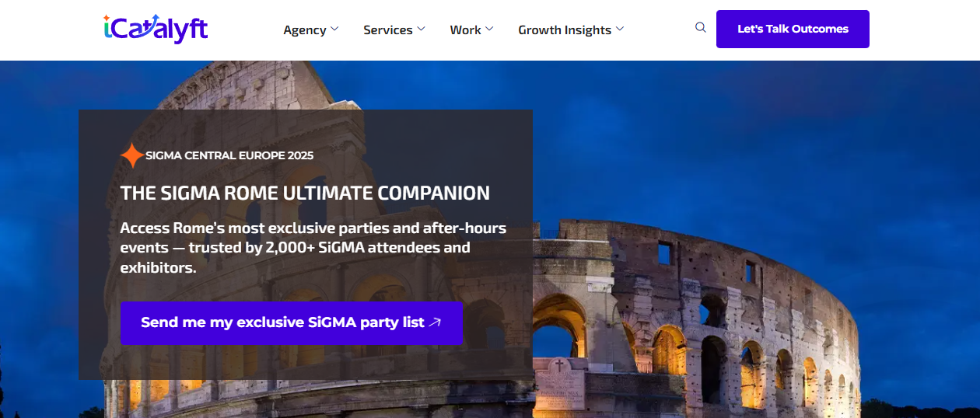The image size is (980, 418).
Task: Click the orange star icon beside SIGMA CENTRAL EUROPE
Action: point(132,155)
